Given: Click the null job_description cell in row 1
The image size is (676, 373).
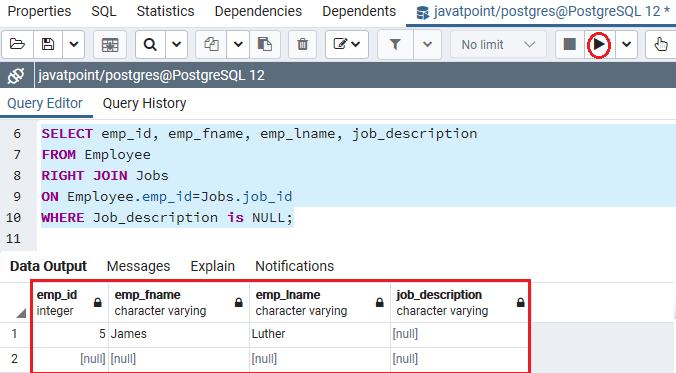Looking at the screenshot, I should coord(460,334).
